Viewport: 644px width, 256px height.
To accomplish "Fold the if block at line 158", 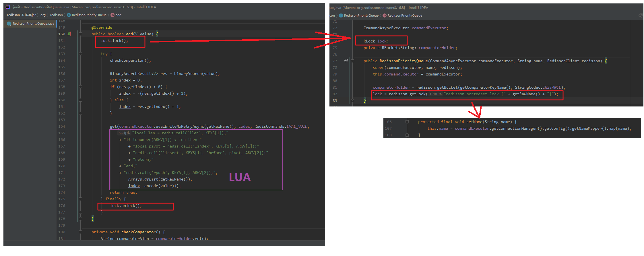I will coord(81,87).
